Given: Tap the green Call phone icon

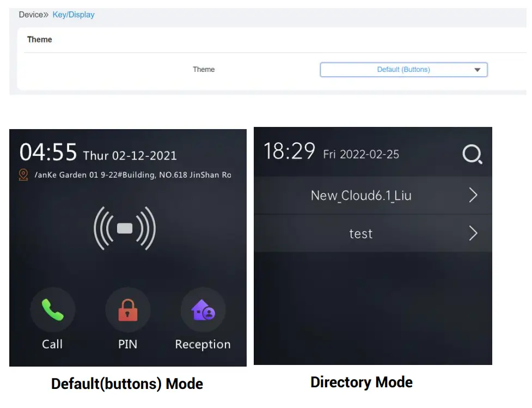Looking at the screenshot, I should (53, 309).
